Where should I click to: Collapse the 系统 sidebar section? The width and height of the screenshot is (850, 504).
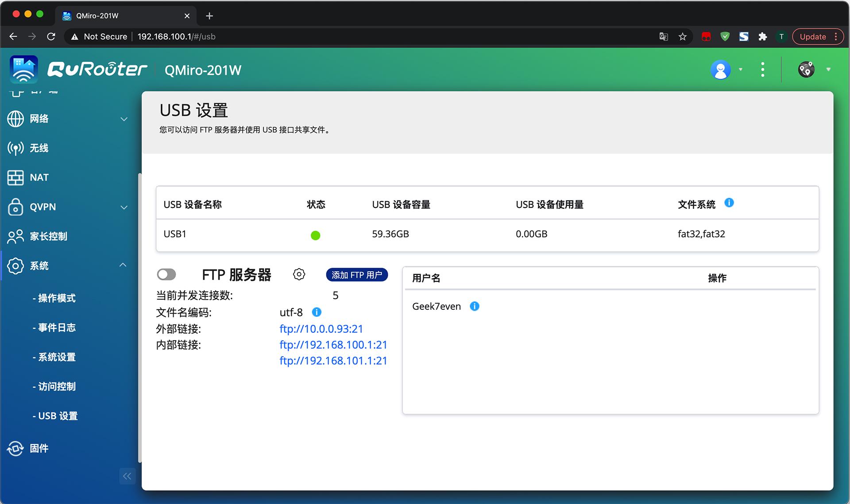(123, 265)
